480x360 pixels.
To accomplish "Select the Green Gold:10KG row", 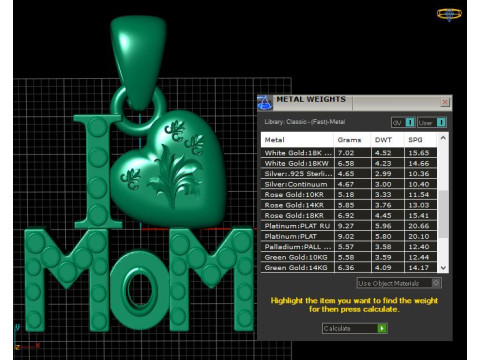I will point(349,257).
